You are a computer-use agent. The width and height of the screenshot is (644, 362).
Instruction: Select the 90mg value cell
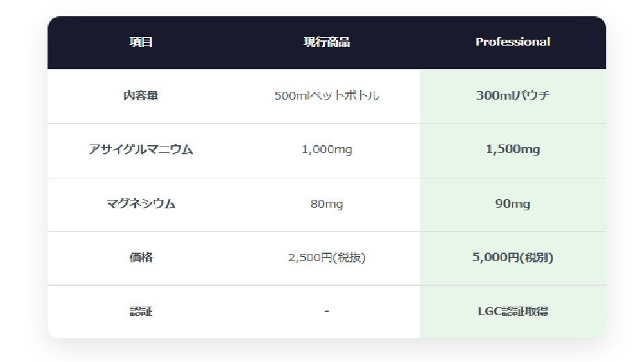(512, 204)
